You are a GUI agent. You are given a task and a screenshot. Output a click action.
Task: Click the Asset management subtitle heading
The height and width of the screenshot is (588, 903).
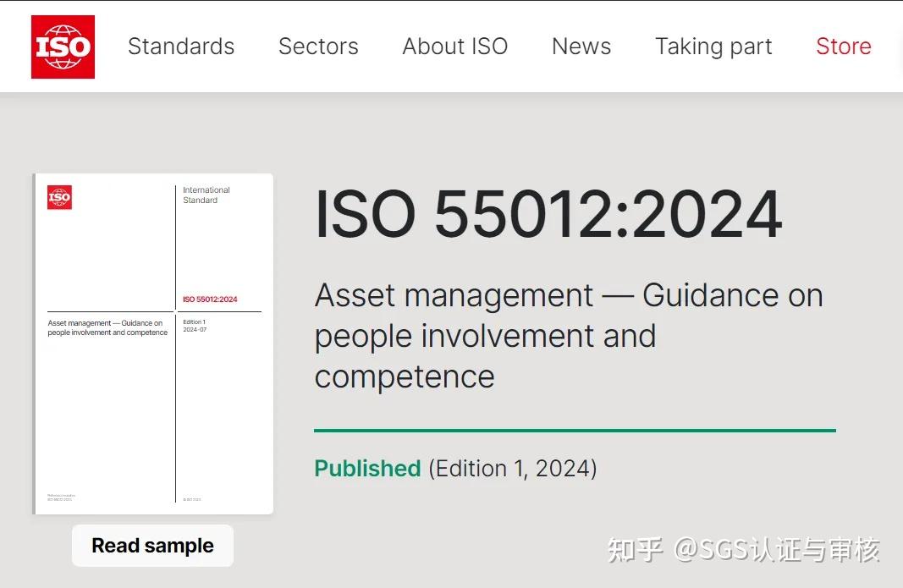coord(569,336)
